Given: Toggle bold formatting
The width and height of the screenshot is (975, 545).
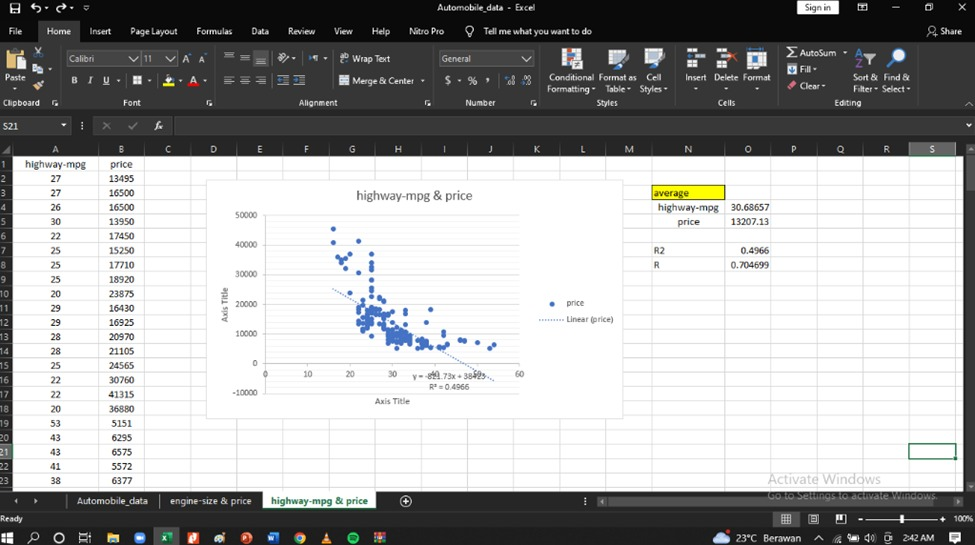Looking at the screenshot, I should (75, 80).
